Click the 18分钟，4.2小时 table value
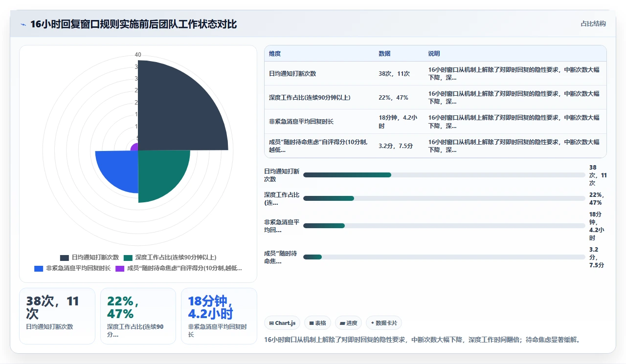 tap(398, 122)
